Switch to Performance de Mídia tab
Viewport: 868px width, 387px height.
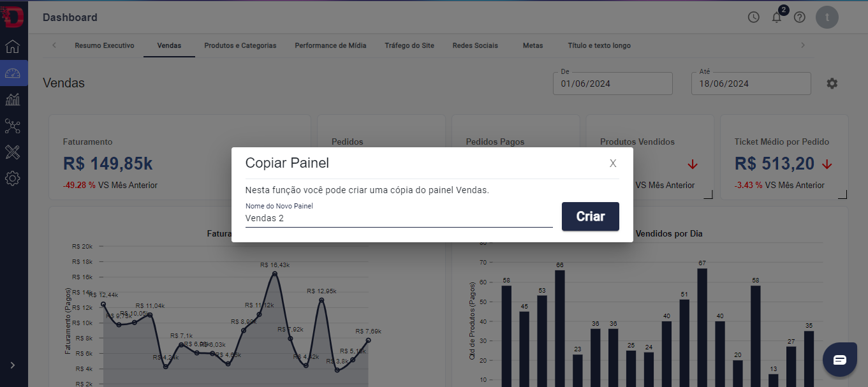[330, 45]
